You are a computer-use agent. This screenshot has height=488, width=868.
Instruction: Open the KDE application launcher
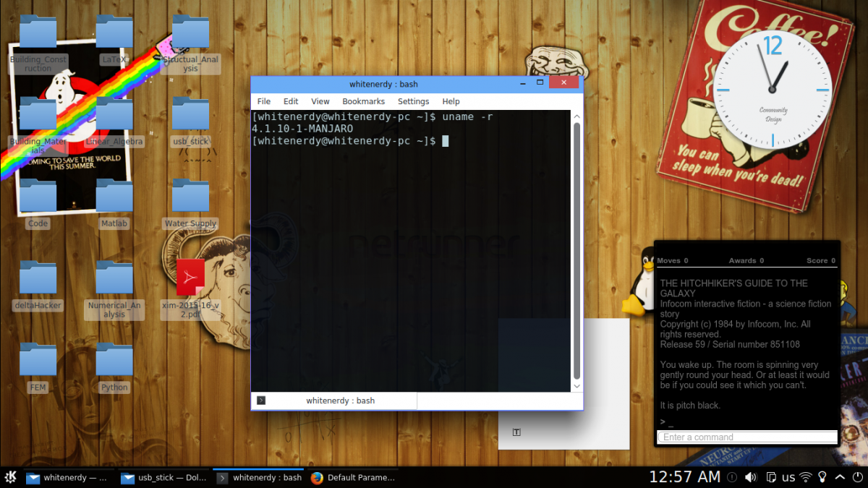(11, 477)
